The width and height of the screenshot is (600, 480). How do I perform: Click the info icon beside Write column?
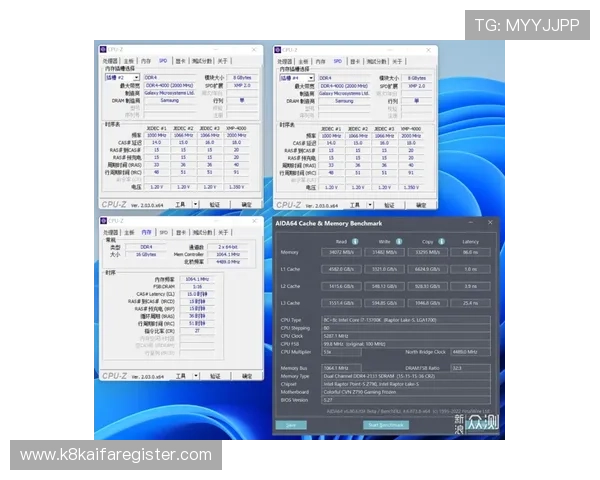(x=397, y=241)
